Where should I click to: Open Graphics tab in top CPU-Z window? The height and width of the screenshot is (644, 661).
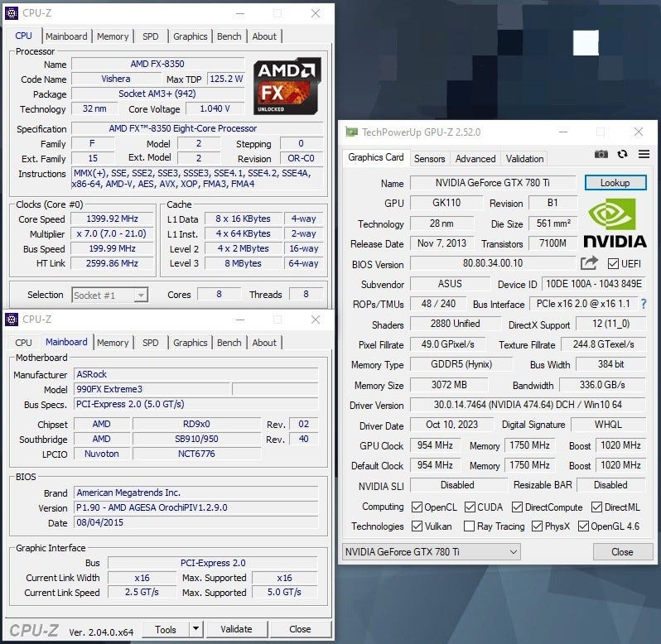191,36
